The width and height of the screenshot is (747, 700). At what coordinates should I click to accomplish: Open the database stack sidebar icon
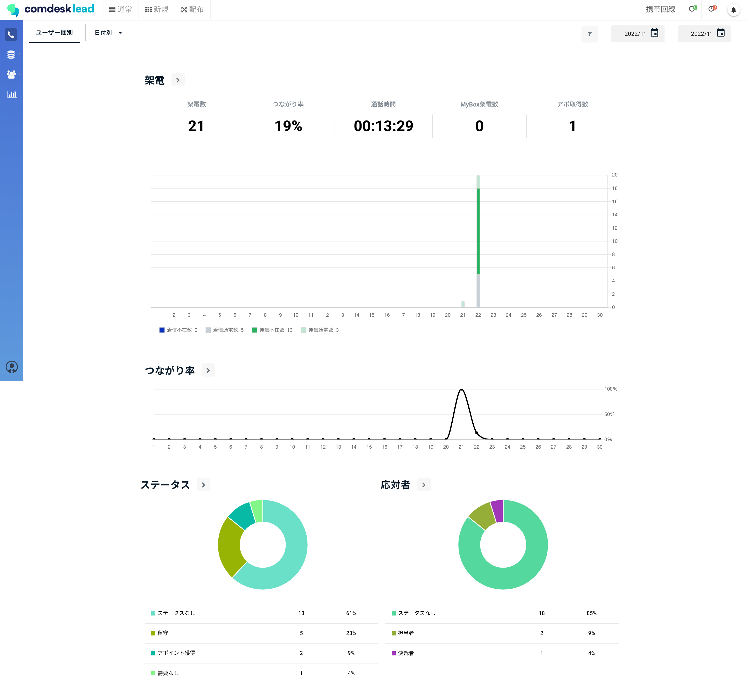tap(11, 54)
